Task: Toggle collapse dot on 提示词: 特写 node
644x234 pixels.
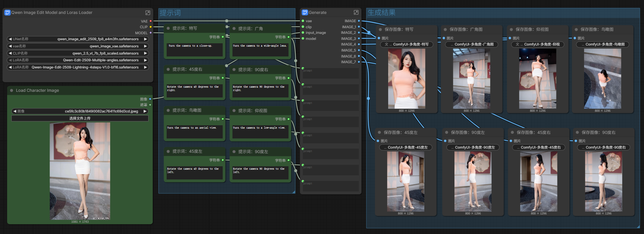Action: tap(168, 28)
